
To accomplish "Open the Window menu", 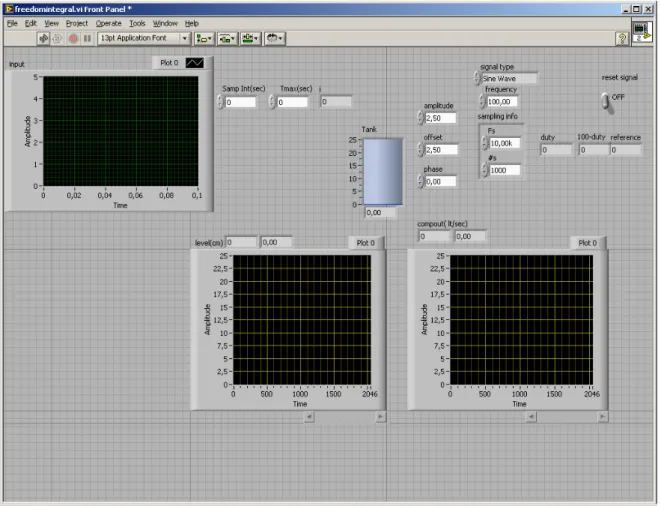I will coord(165,24).
